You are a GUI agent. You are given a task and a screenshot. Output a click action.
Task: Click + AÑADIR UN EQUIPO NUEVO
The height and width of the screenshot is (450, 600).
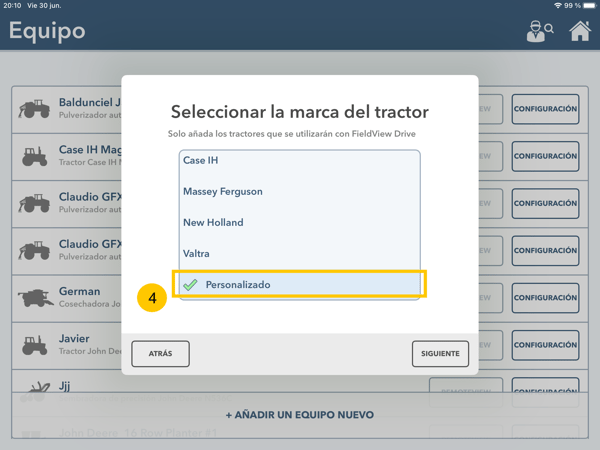[300, 415]
